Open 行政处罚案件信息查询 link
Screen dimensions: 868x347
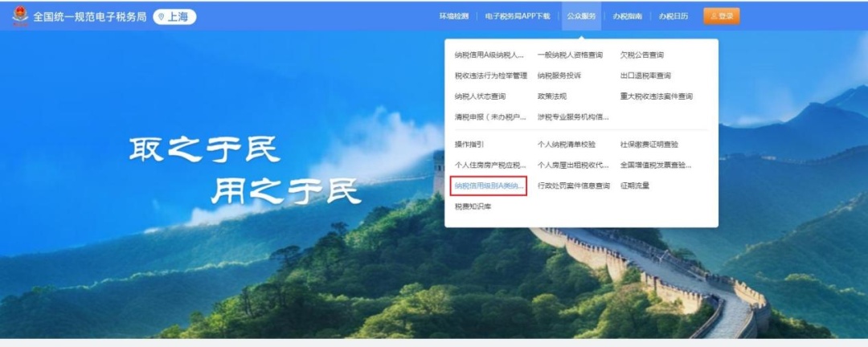574,186
